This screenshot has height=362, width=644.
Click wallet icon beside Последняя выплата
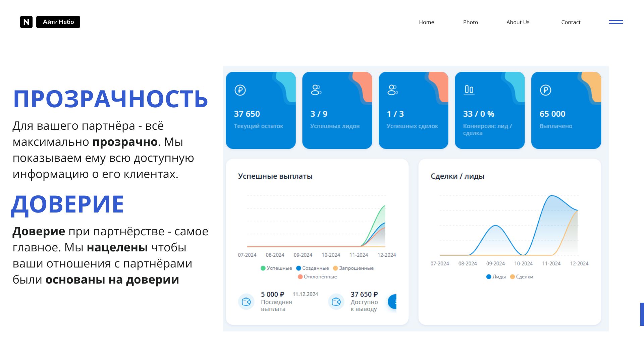(246, 302)
